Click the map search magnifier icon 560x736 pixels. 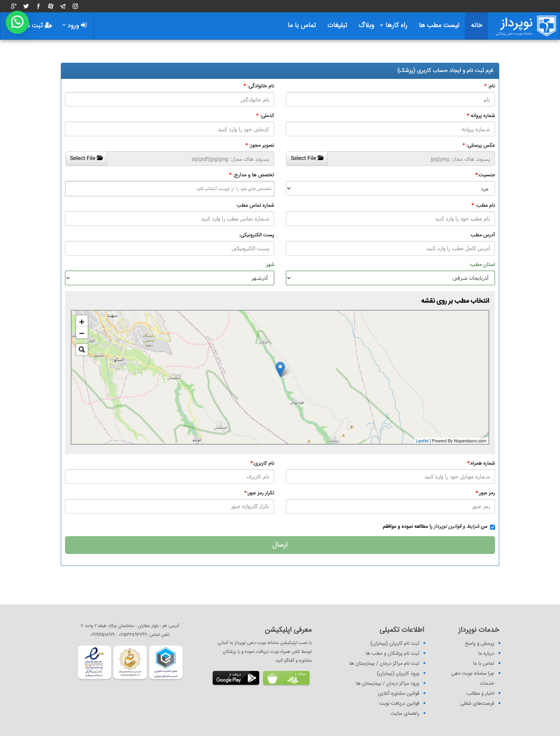click(82, 350)
